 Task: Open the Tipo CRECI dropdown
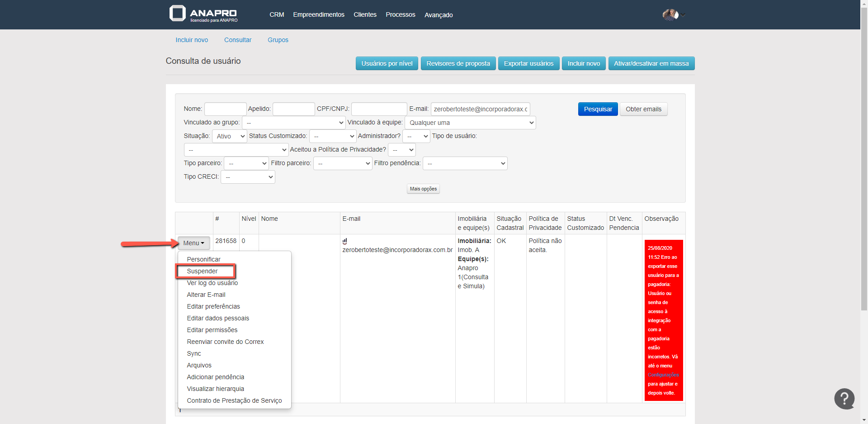click(x=248, y=177)
